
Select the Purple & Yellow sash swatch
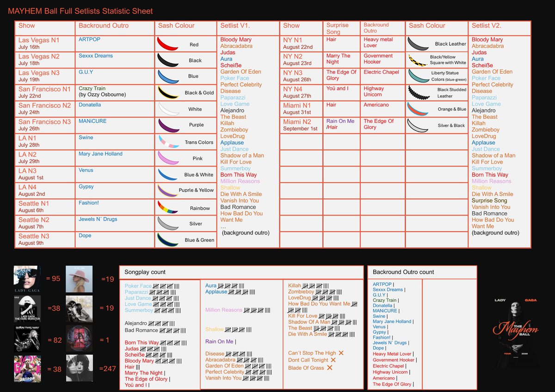[169, 190]
